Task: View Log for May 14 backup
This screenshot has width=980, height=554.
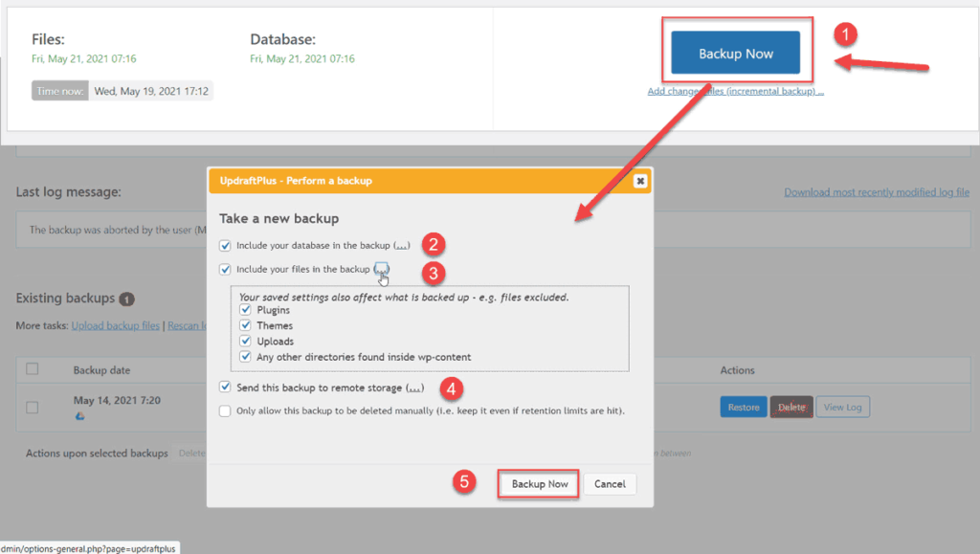Action: coord(842,408)
